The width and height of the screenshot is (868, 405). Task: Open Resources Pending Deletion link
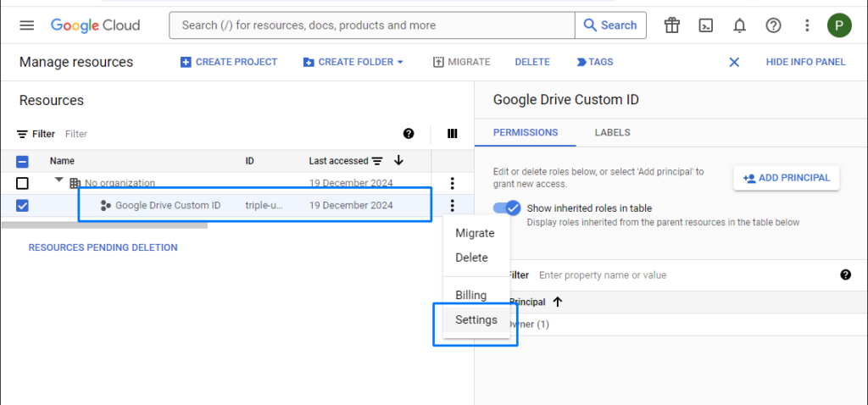pos(103,247)
